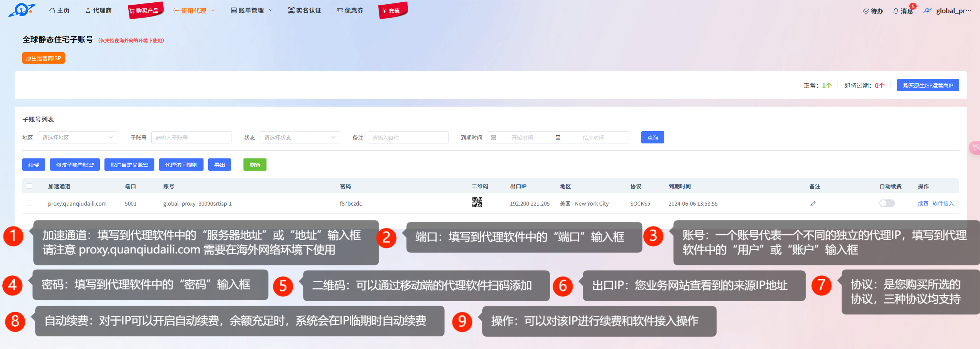Check the select-all checkbox in table header

(x=30, y=186)
